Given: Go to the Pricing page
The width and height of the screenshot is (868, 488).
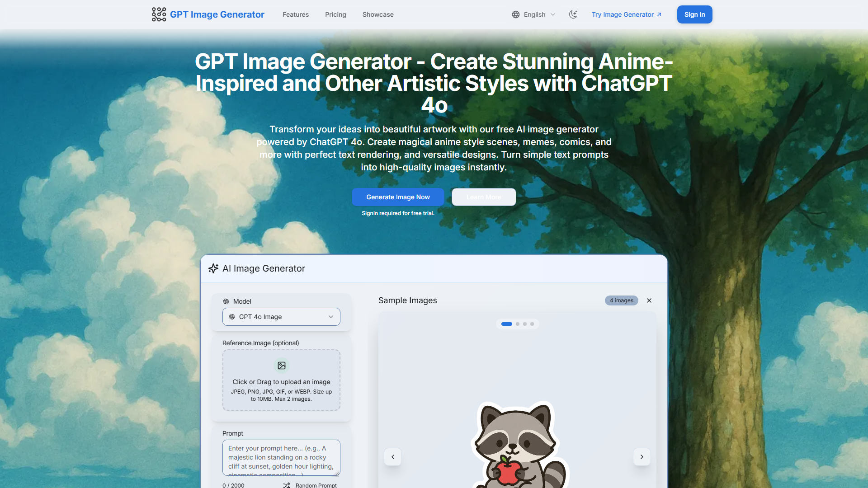Looking at the screenshot, I should point(335,14).
